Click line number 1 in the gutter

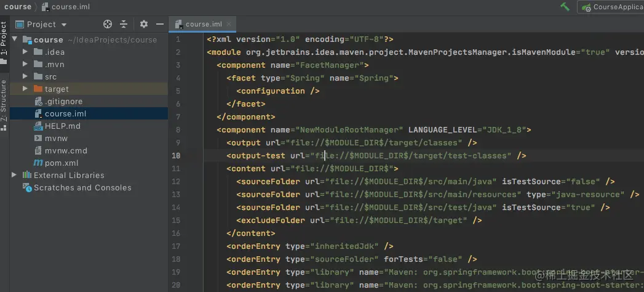(x=178, y=39)
